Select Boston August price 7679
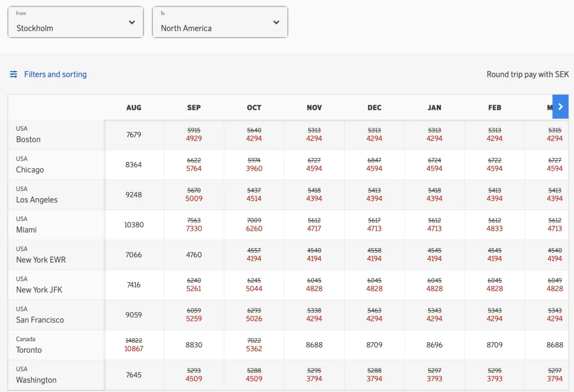 tap(133, 134)
